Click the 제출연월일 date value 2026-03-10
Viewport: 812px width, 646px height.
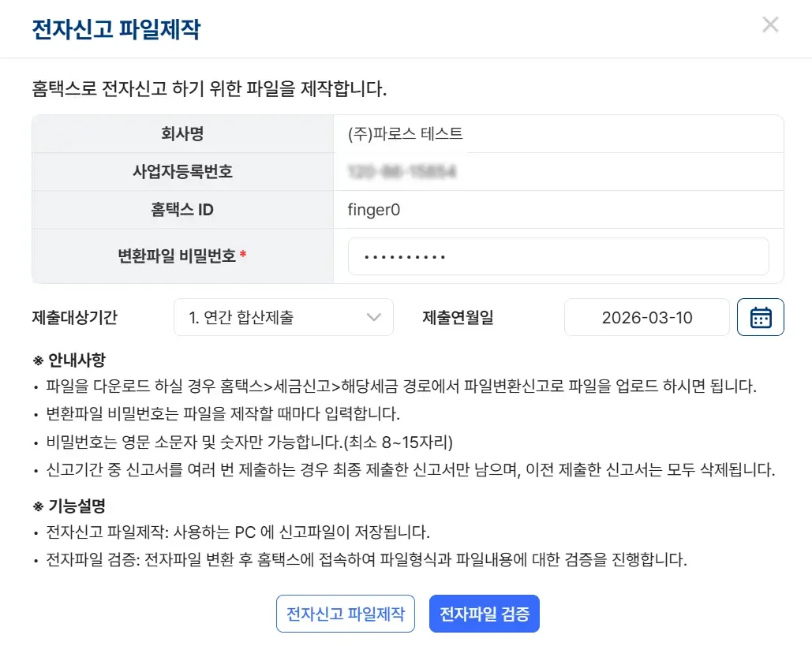coord(646,317)
